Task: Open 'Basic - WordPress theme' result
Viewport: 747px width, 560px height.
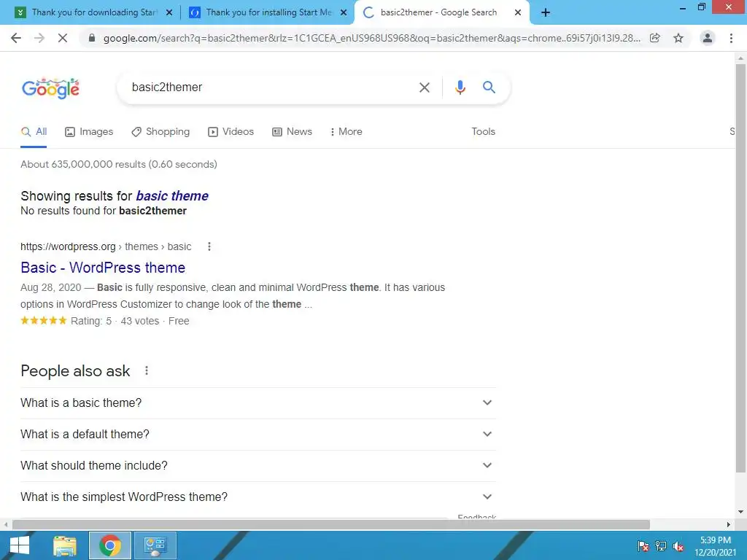Action: tap(103, 268)
